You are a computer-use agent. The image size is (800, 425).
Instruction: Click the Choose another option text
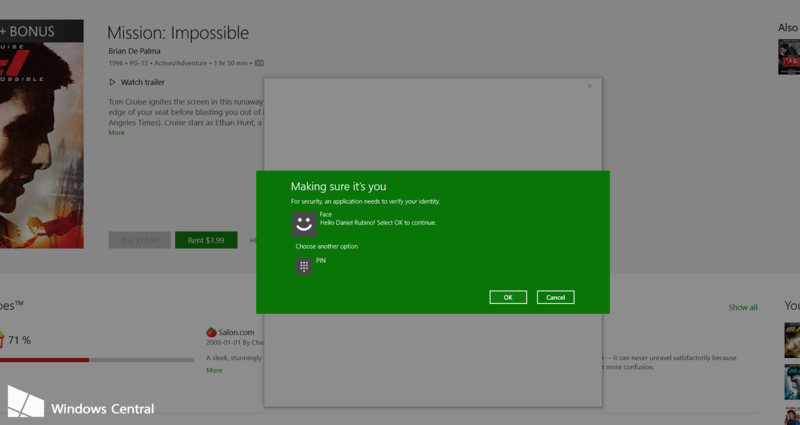pos(327,246)
